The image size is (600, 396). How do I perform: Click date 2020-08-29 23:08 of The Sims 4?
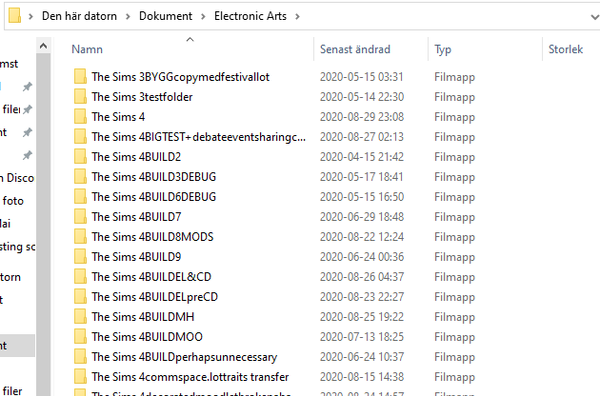(362, 117)
